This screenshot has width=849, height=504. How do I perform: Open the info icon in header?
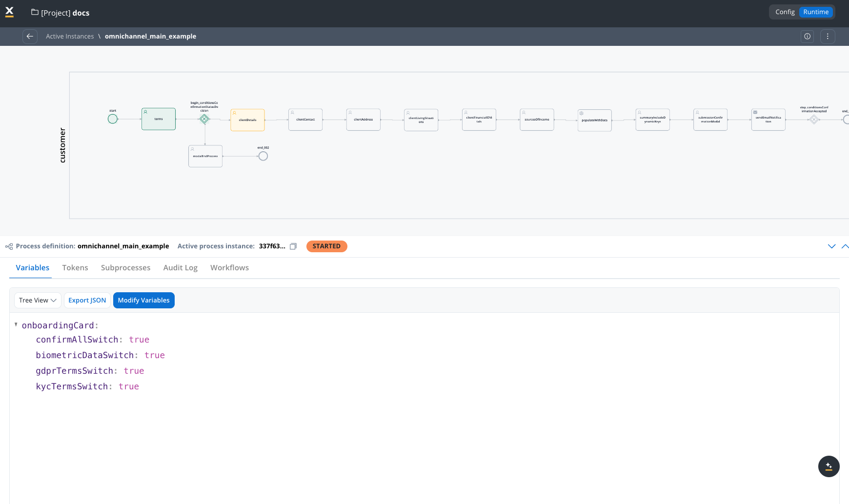point(807,37)
